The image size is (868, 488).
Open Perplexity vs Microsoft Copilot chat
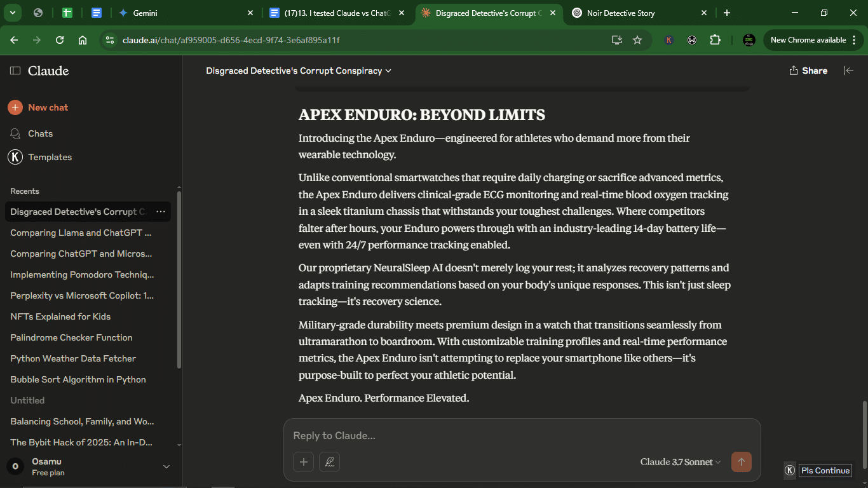pos(82,295)
